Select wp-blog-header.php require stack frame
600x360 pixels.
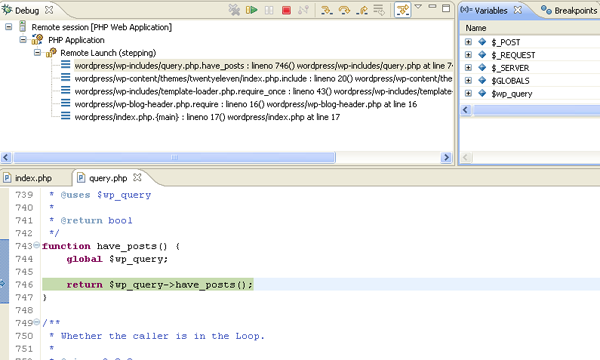pos(246,104)
